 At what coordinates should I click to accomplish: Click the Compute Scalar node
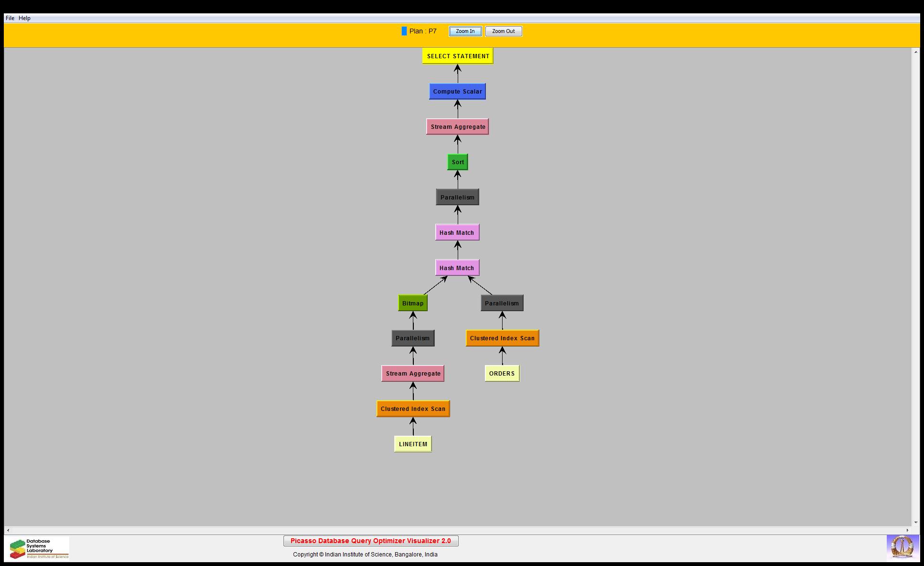point(457,92)
